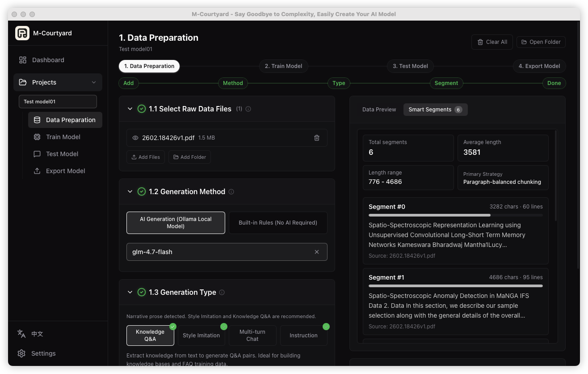
Task: Open the Segment #0 card
Action: (x=456, y=231)
